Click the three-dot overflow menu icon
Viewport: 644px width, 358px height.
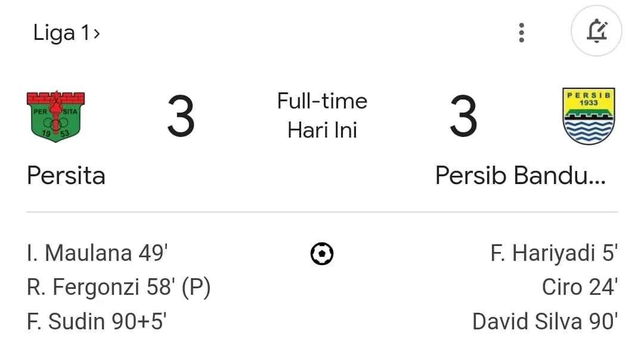522,32
